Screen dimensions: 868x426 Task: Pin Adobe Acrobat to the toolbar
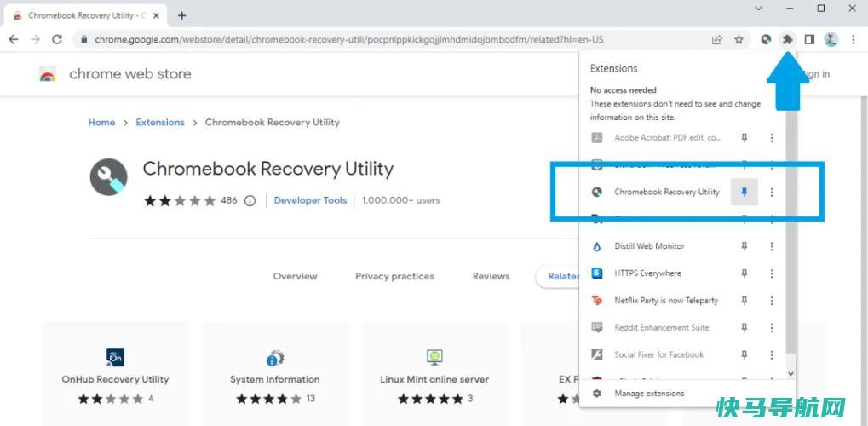pos(744,138)
